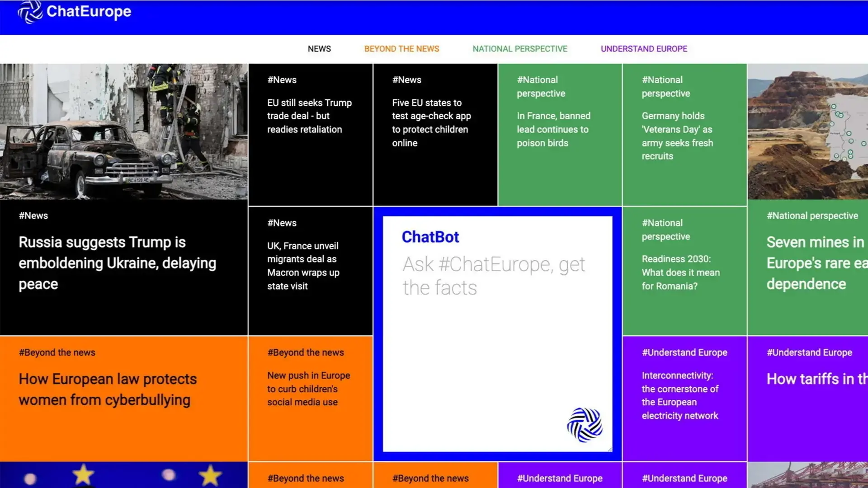Open 'UK, France unveil migrants deal' article
The image size is (868, 488).
(x=303, y=266)
